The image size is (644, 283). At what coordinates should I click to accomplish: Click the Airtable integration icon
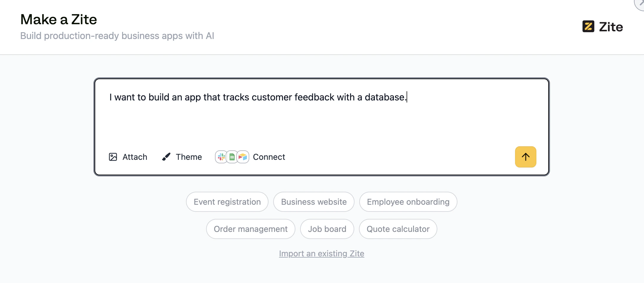coord(243,157)
